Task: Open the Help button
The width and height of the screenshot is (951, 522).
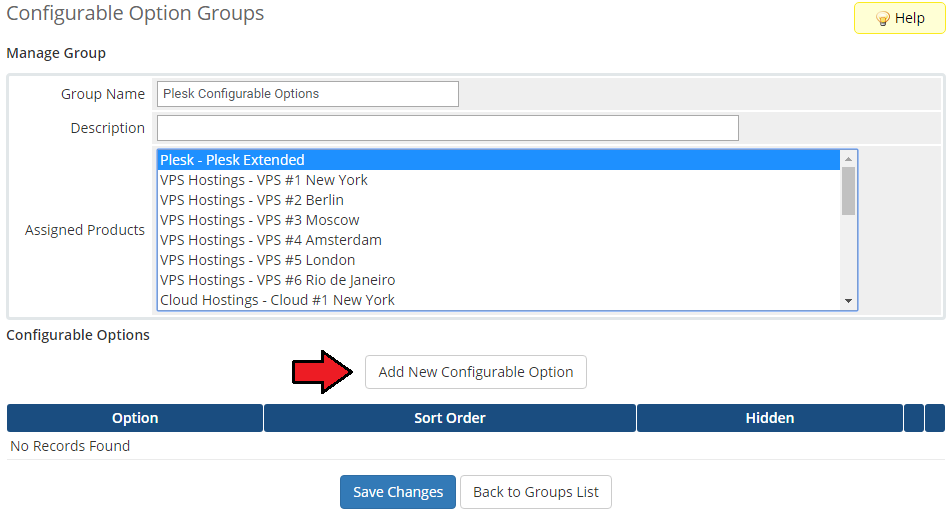Action: pyautogui.click(x=899, y=18)
